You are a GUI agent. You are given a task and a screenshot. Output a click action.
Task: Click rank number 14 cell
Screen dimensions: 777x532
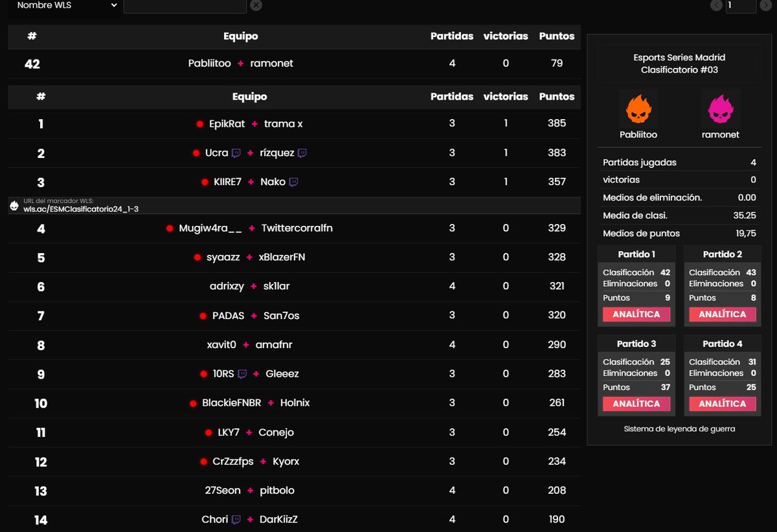coord(41,520)
